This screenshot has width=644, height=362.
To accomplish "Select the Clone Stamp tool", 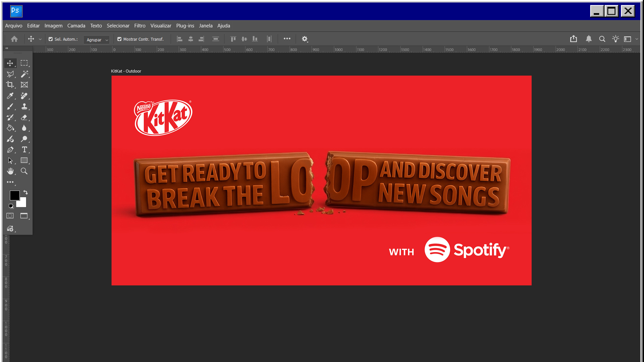I will 24,106.
